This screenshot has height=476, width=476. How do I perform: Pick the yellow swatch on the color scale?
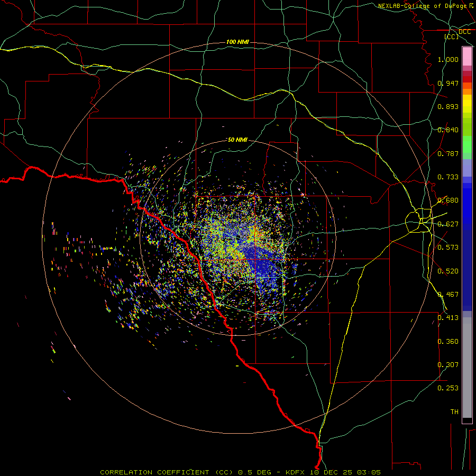coord(467,104)
